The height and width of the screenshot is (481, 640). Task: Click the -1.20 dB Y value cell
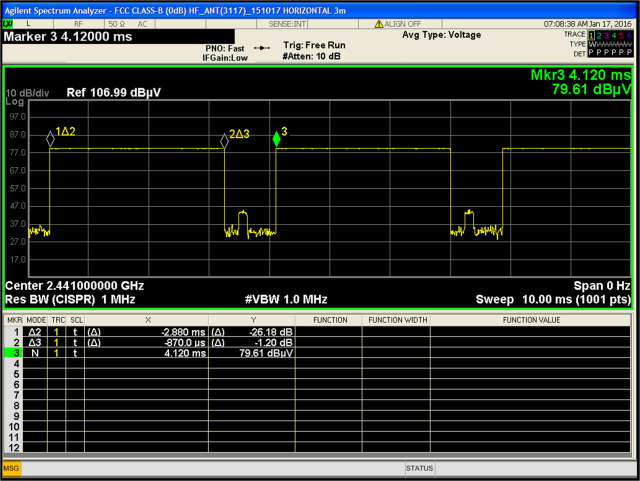(x=252, y=343)
